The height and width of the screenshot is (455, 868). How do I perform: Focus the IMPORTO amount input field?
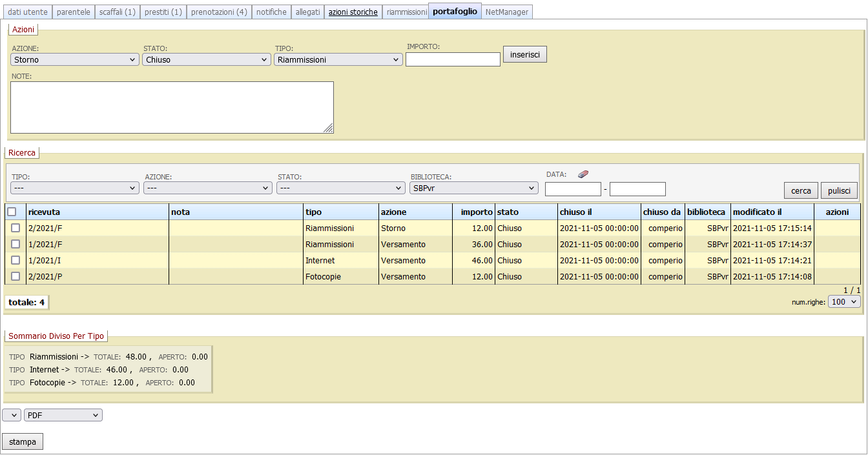coord(453,59)
